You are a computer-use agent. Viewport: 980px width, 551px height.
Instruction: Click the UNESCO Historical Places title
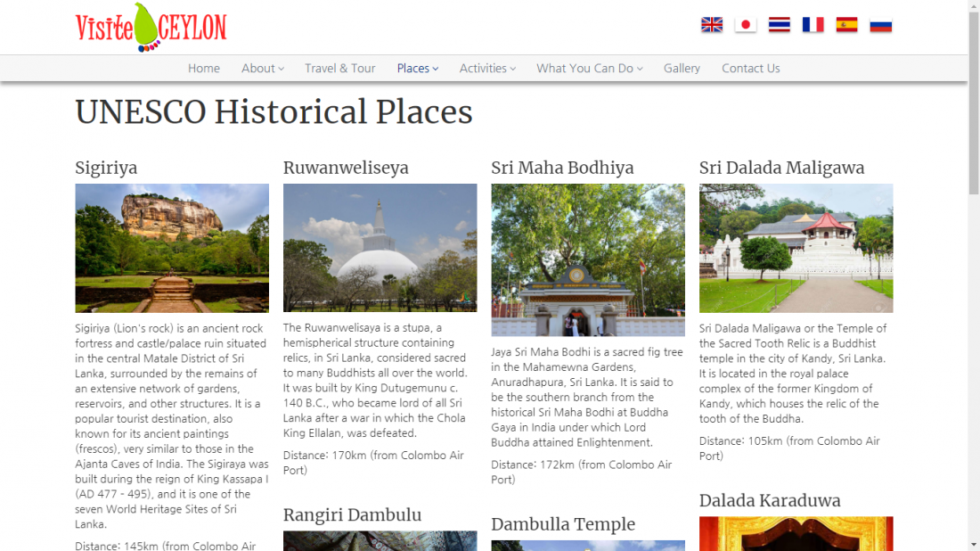[274, 112]
